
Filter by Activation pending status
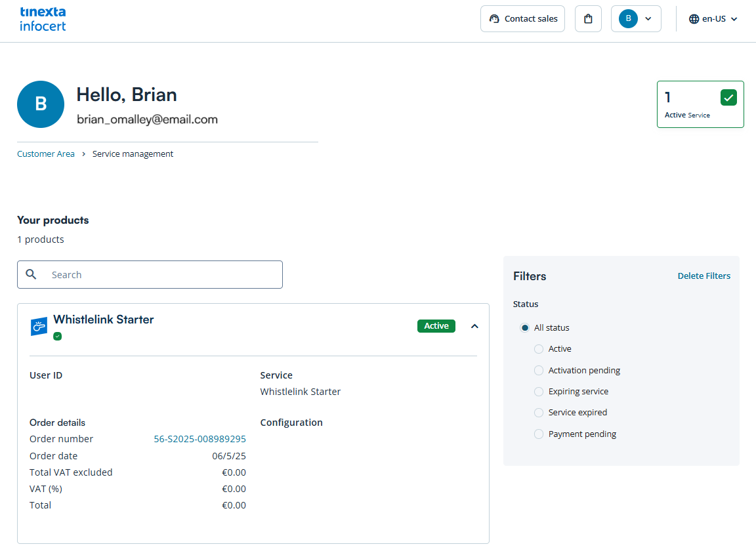[539, 371]
